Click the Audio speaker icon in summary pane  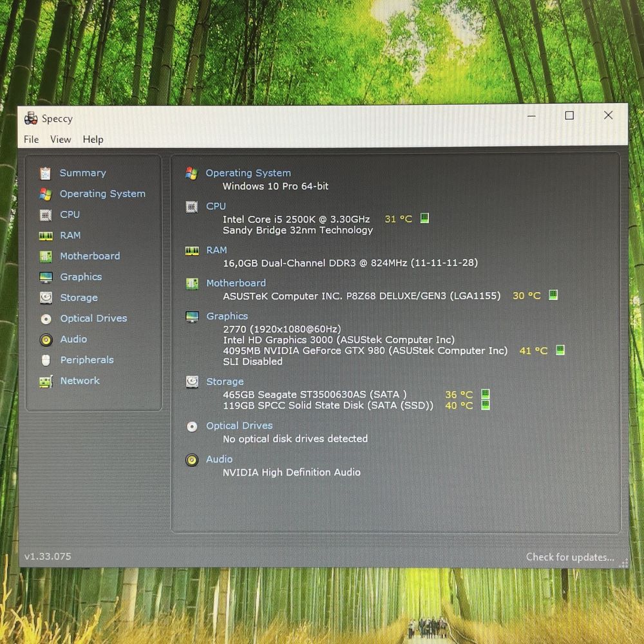pos(192,460)
